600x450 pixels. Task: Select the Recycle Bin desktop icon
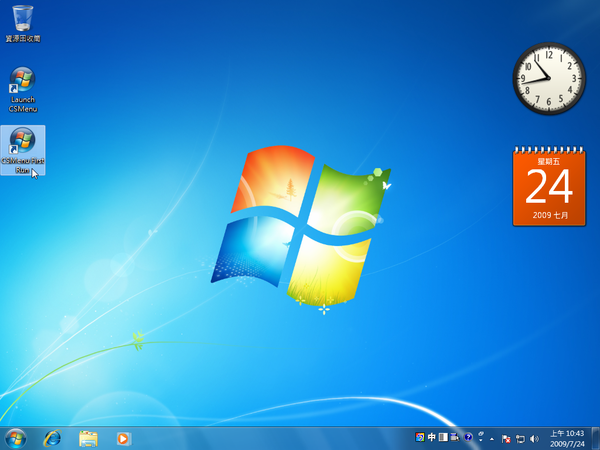pyautogui.click(x=23, y=23)
